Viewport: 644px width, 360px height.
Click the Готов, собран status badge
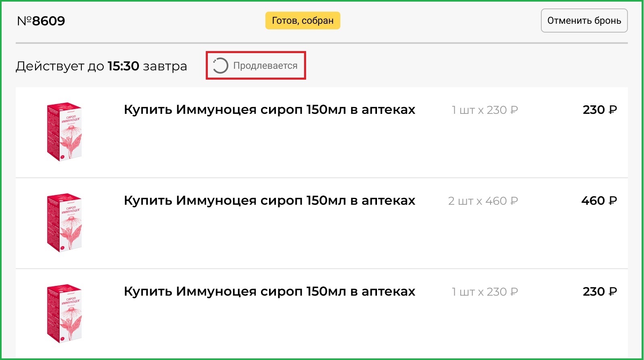coord(302,21)
